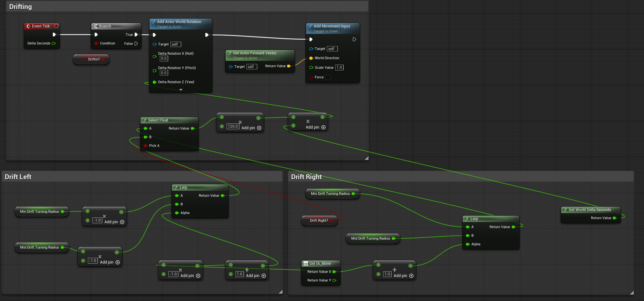Click Delta Seconds output pin on Event Tick
This screenshot has height=301, width=644.
[x=54, y=44]
